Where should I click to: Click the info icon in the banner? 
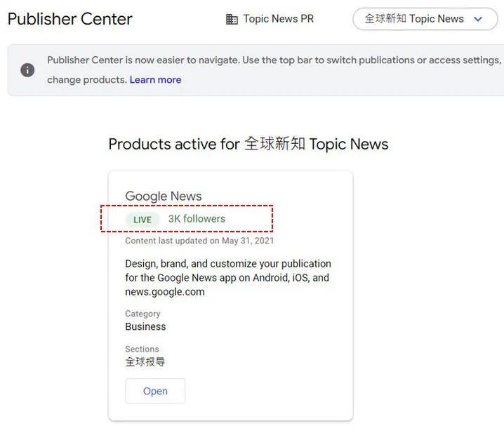pyautogui.click(x=27, y=70)
